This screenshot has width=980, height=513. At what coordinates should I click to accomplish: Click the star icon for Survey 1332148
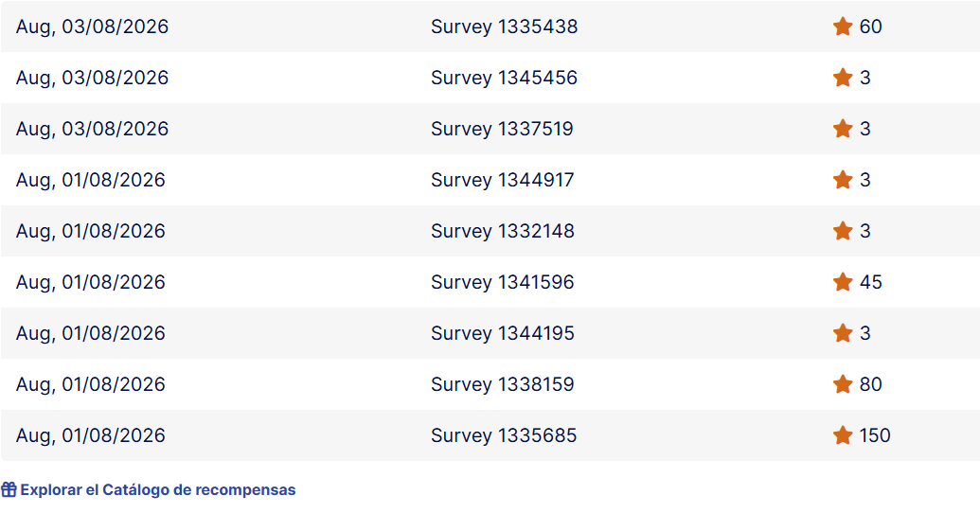[x=843, y=231]
